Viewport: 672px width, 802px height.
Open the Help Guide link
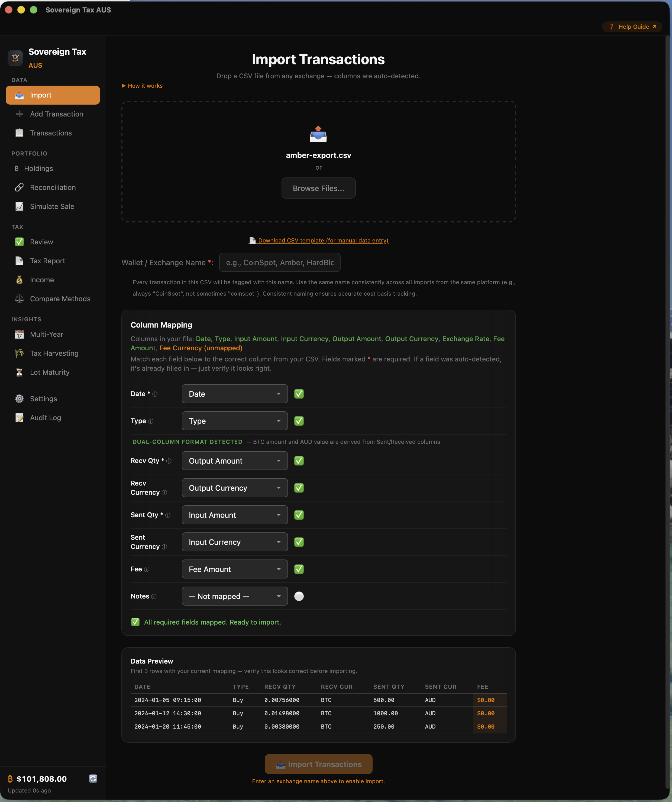[633, 27]
